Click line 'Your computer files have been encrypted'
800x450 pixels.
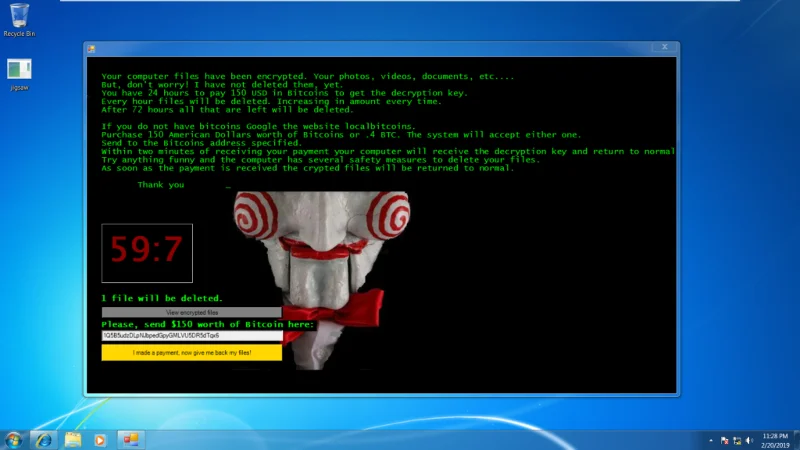pyautogui.click(x=308, y=77)
